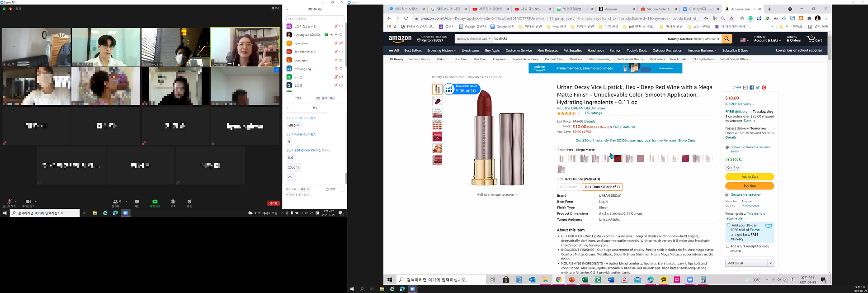
Task: Expand the microphone options arrow in Zoom
Action: (16, 202)
